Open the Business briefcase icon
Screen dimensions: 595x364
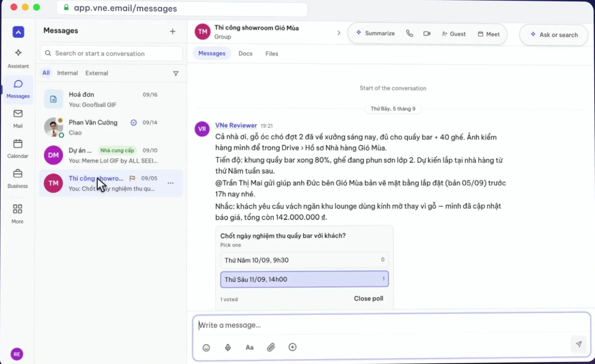point(18,173)
